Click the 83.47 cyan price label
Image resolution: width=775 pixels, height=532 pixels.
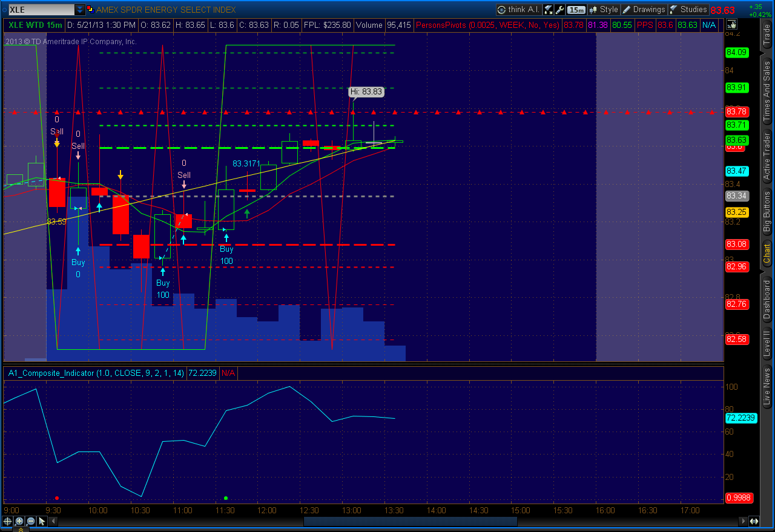coord(736,171)
